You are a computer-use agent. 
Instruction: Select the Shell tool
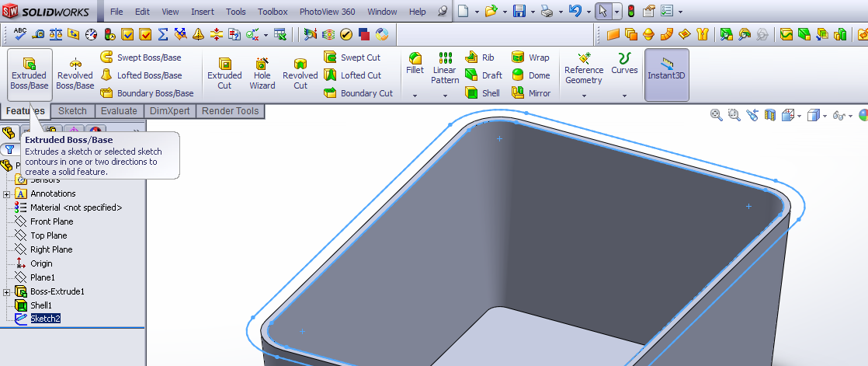click(x=482, y=93)
